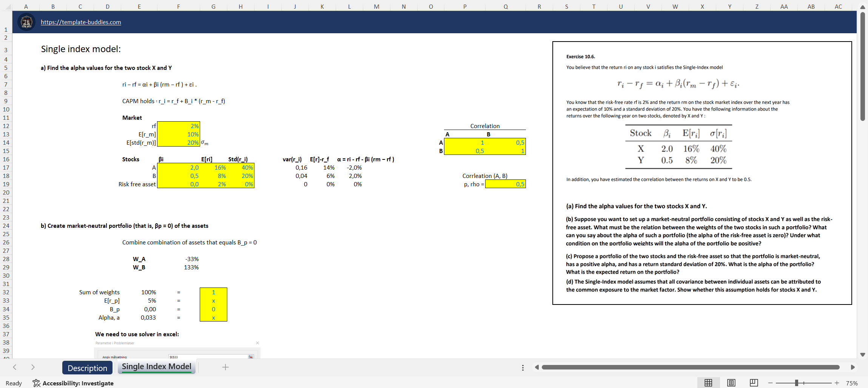Viewport: 868px width, 388px height.
Task: Open the template-buddies.com hyperlink
Action: click(x=81, y=22)
